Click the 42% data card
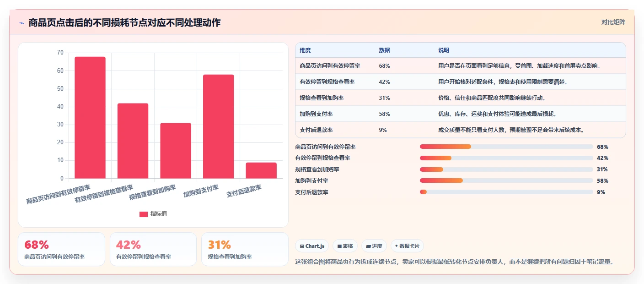The image size is (644, 284). [153, 249]
